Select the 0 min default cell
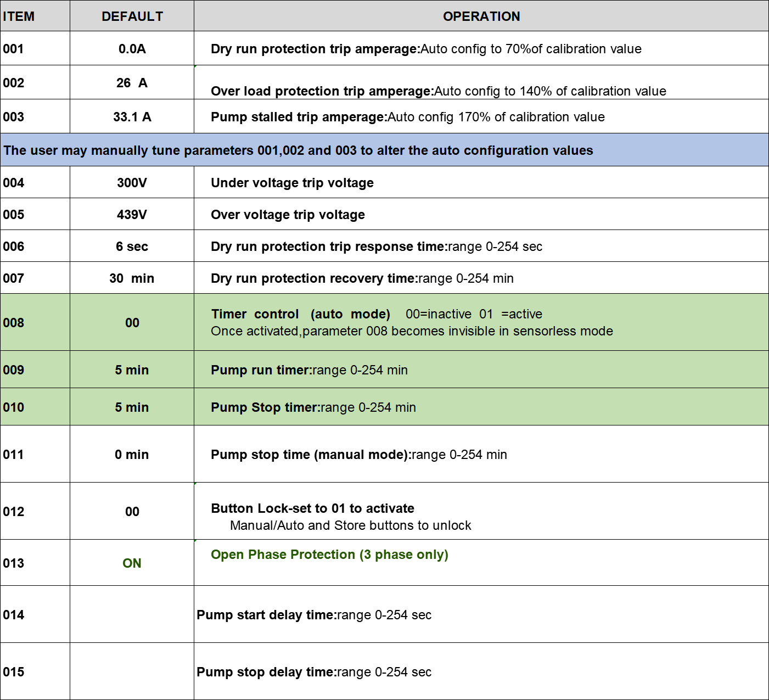Screen dimensions: 769x700 point(132,454)
